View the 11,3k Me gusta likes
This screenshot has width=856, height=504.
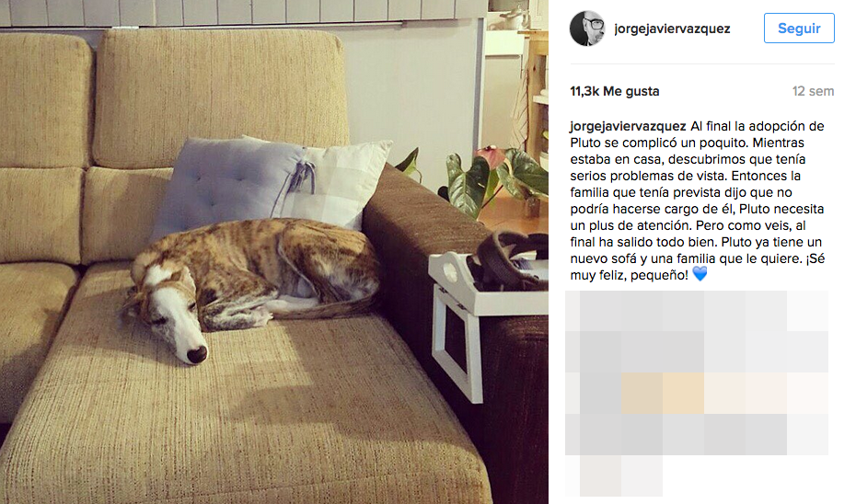615,91
